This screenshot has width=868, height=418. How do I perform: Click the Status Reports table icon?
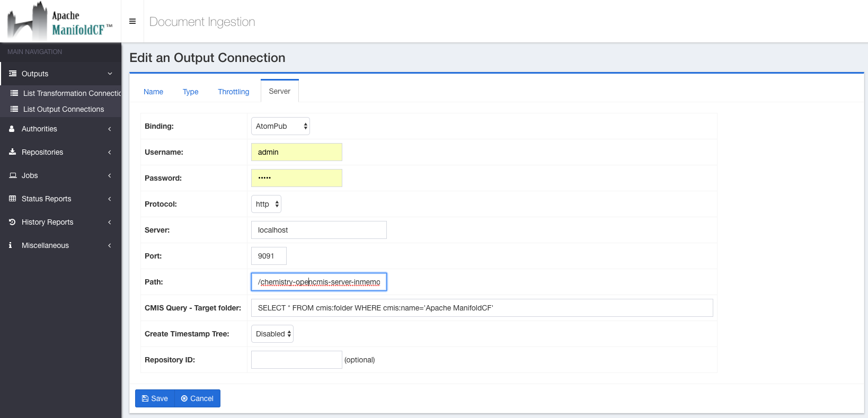(x=12, y=199)
